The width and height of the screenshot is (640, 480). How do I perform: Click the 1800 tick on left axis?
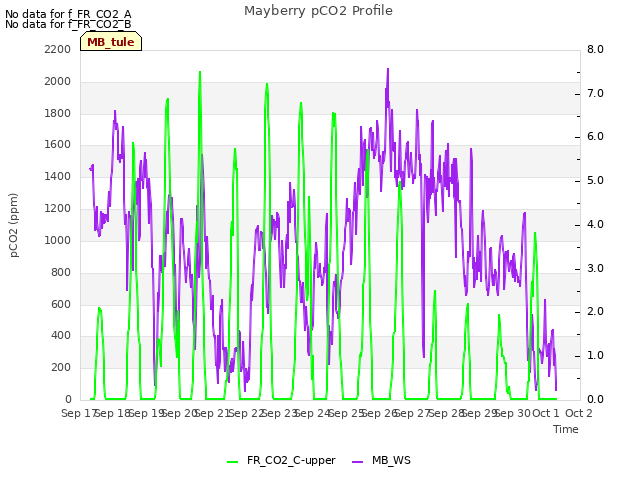tap(58, 113)
